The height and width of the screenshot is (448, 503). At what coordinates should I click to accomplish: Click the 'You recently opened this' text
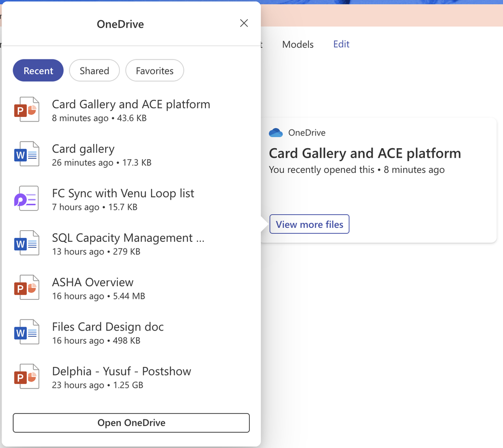(321, 169)
